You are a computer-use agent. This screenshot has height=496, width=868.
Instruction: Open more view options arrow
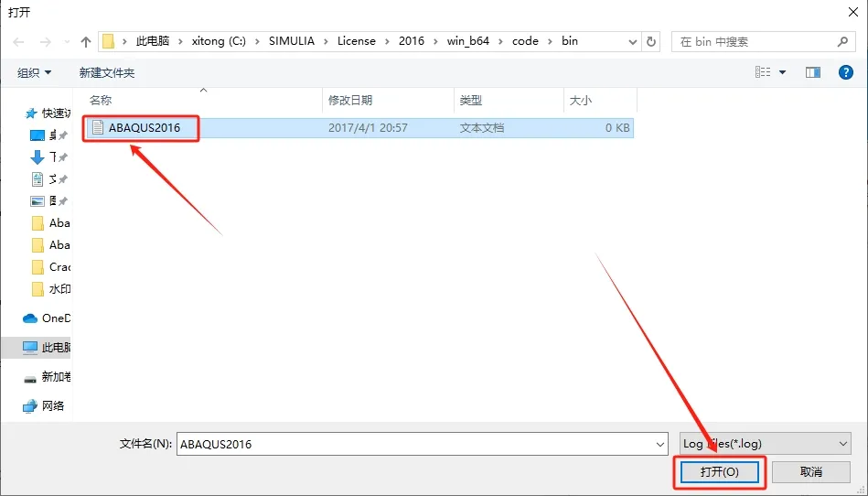782,72
